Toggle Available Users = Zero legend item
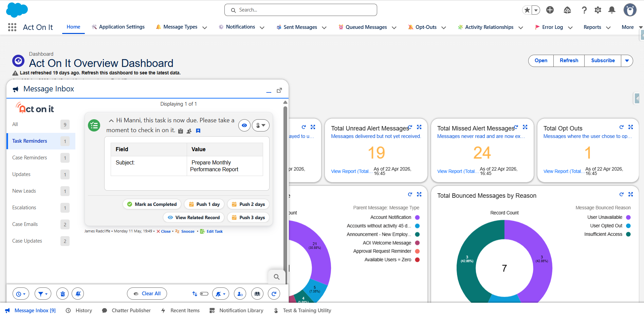644x317 pixels. point(392,260)
